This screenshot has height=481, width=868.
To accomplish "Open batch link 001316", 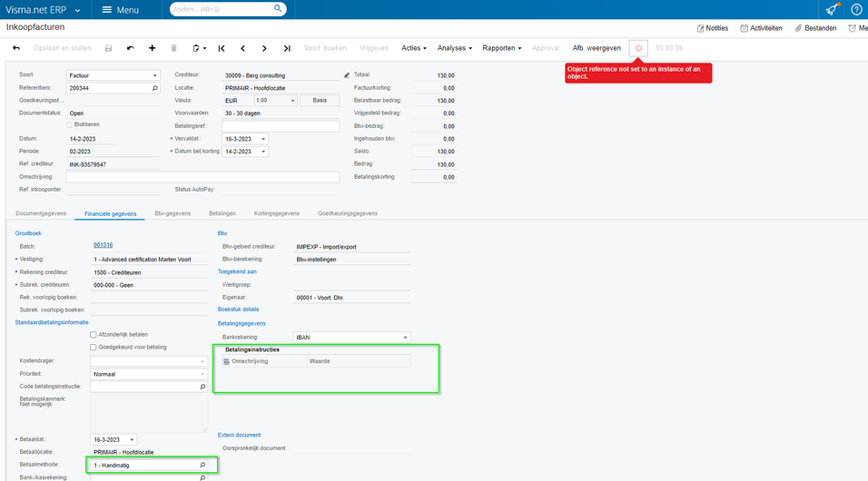I will point(103,245).
